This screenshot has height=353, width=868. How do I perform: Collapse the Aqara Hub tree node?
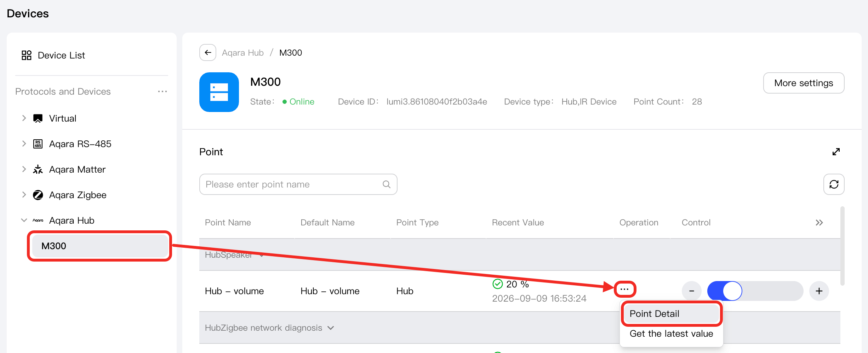pos(24,220)
